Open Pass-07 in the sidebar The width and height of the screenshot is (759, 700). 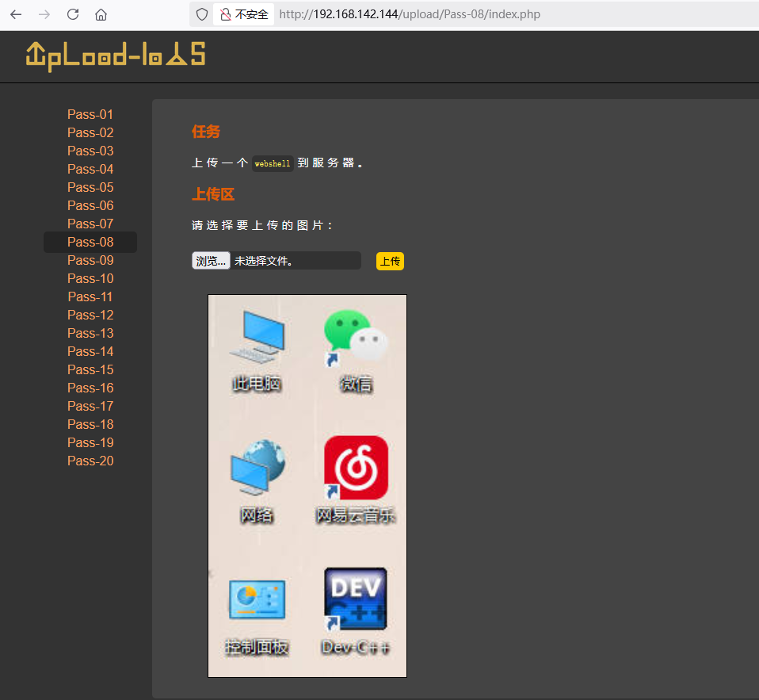click(x=90, y=224)
